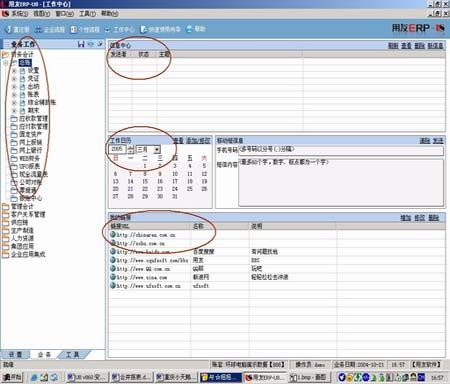This screenshot has height=384, width=450.
Task: Click the 应付款管理 folder icon
Action: 14,126
